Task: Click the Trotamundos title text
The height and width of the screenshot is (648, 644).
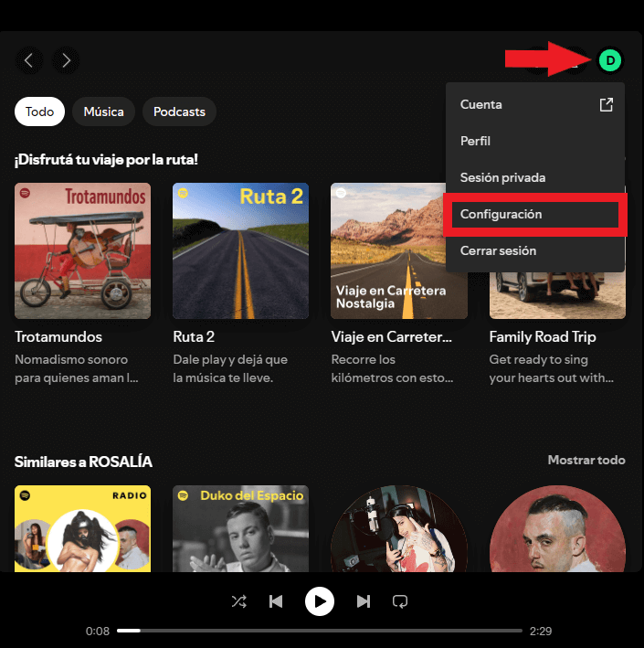Action: 58,337
